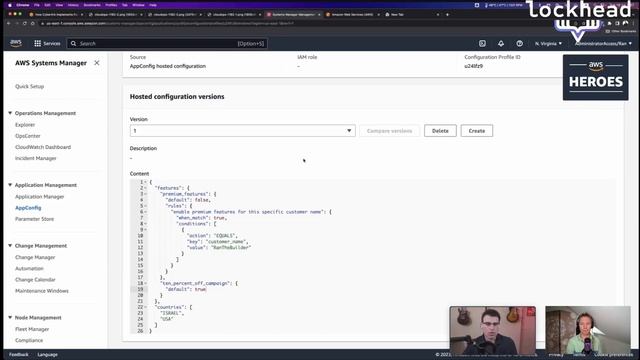This screenshot has width=640, height=360.
Task: Click the Feedback link in footer
Action: (19, 354)
